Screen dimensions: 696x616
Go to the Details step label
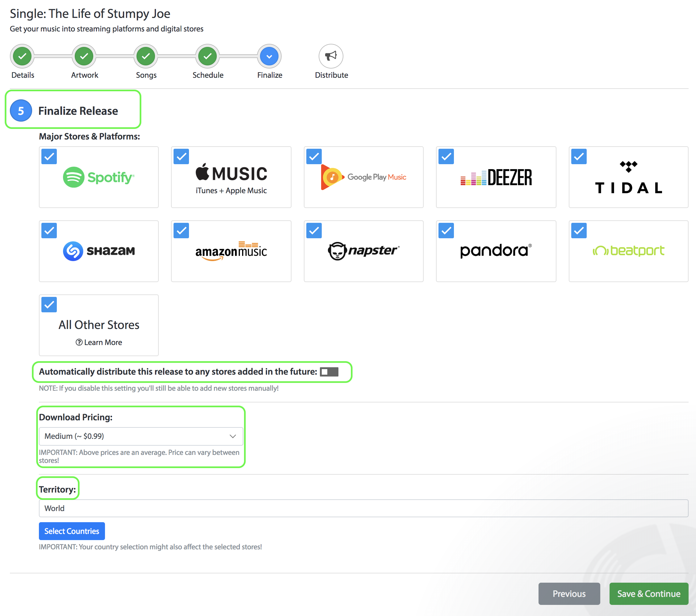pos(23,75)
